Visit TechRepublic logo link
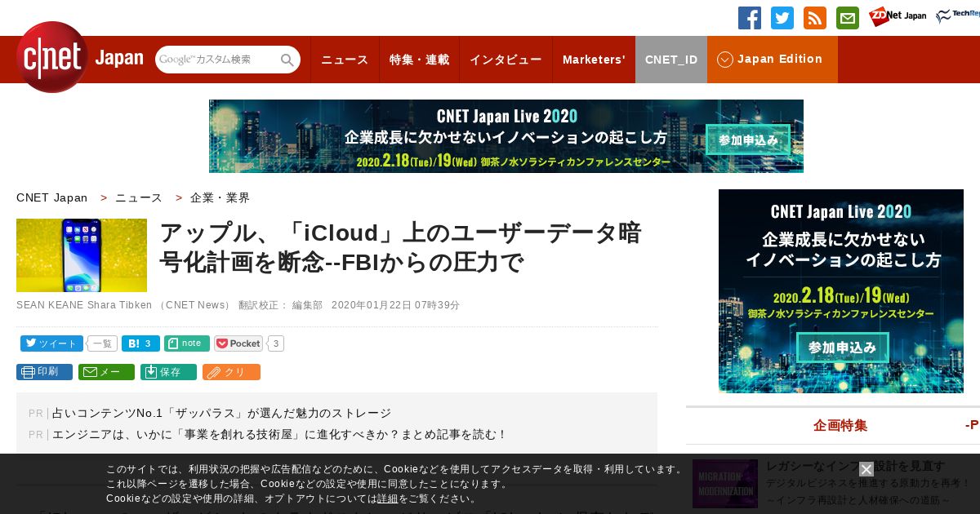This screenshot has height=514, width=980. (958, 16)
